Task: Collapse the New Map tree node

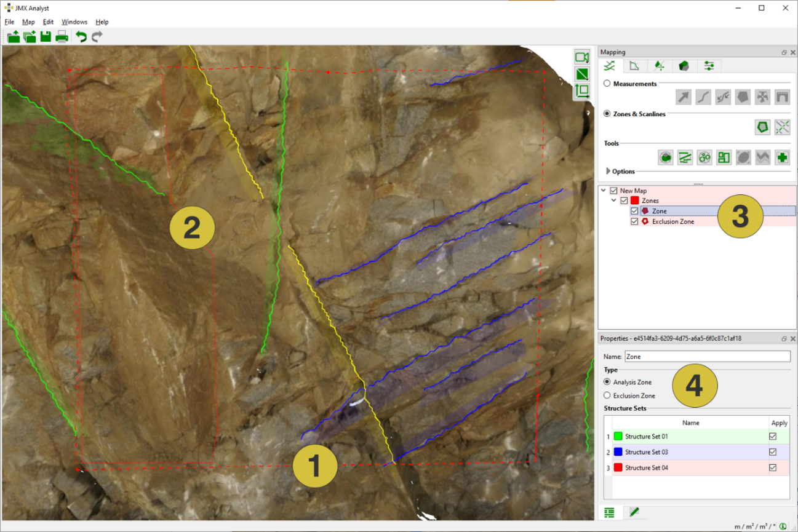Action: (604, 191)
